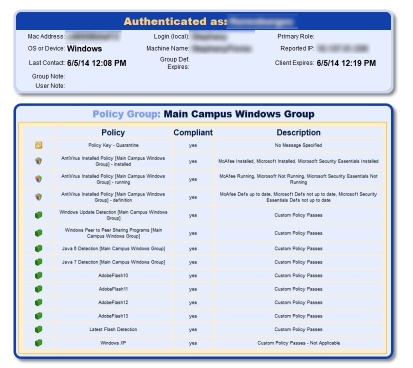The image size is (413, 368).
Task: Click the 'Machine Name:' label
Action: pos(168,48)
